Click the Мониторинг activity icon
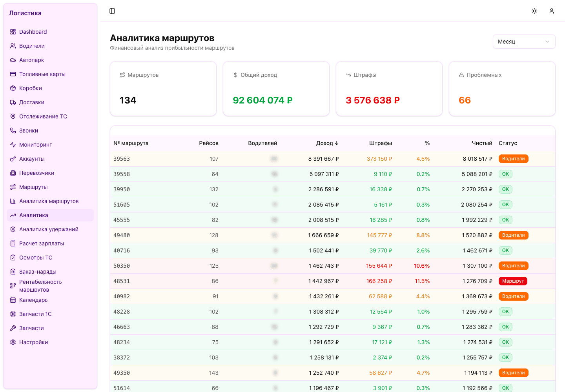The image size is (565, 392). (x=13, y=145)
